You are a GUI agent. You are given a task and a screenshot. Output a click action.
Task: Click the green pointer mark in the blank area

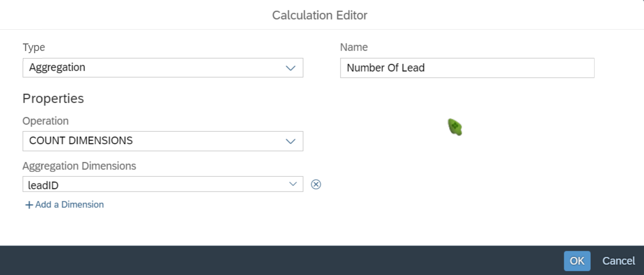454,127
